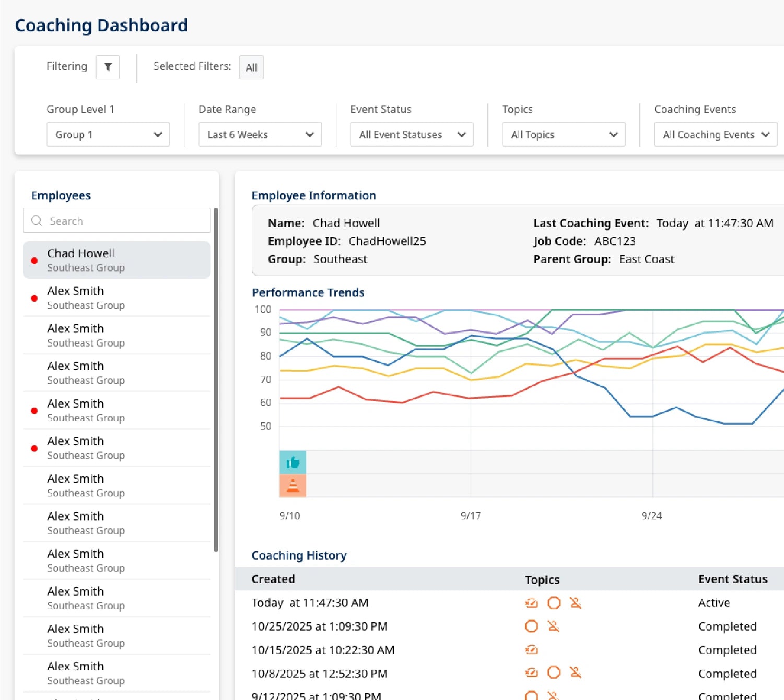The width and height of the screenshot is (784, 700).
Task: Open the Group Level 1 dropdown
Action: pyautogui.click(x=108, y=135)
